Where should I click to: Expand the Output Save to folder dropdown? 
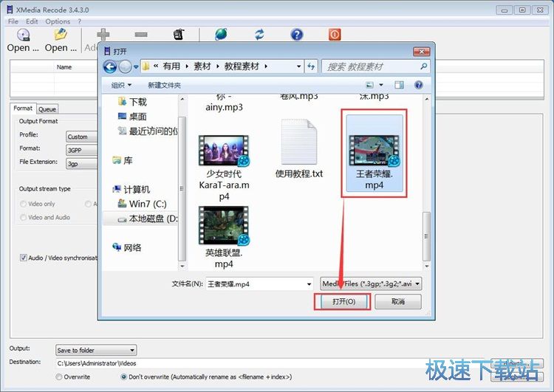(x=96, y=351)
